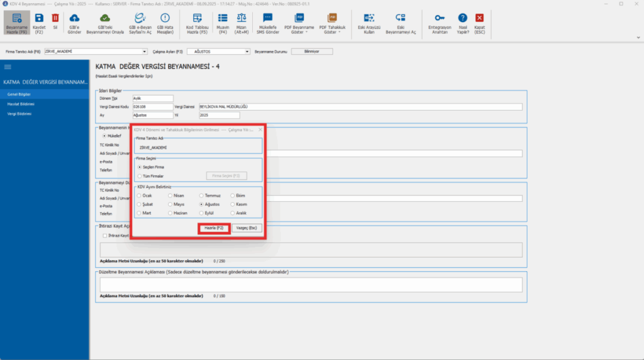The width and height of the screenshot is (644, 360).
Task: Toggle the hamburger menu in sidebar
Action: [8, 67]
